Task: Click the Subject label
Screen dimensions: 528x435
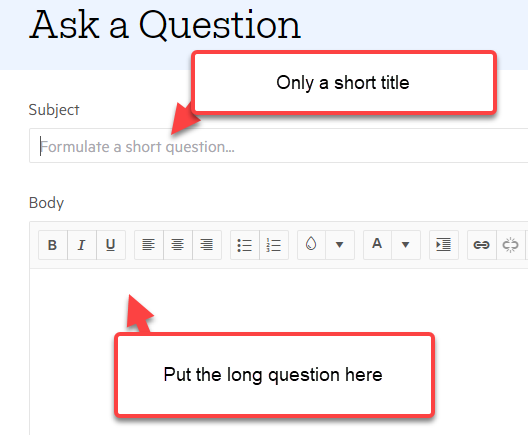Action: [x=54, y=110]
